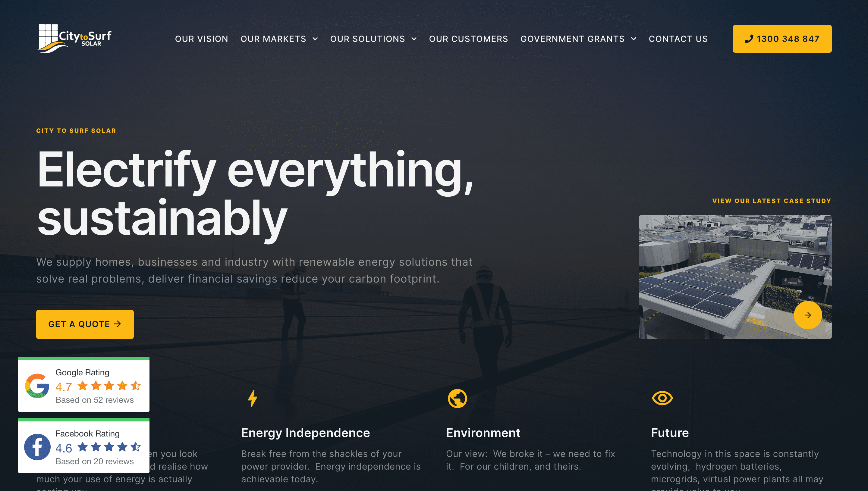Expand the Our Solutions dropdown chevron
The height and width of the screenshot is (491, 868).
click(414, 39)
